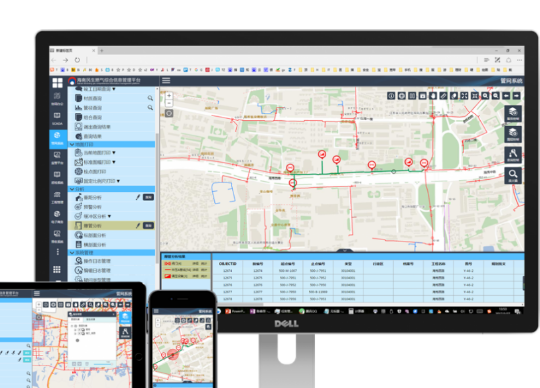Viewport: 540px width, 388px height.
Task: Select the 组合查询 item in the left panel
Action: (x=112, y=117)
